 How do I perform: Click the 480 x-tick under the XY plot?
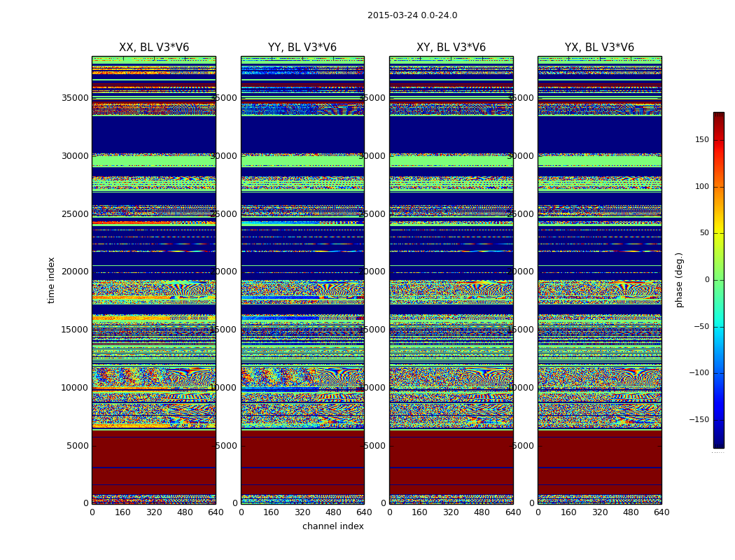pyautogui.click(x=482, y=512)
